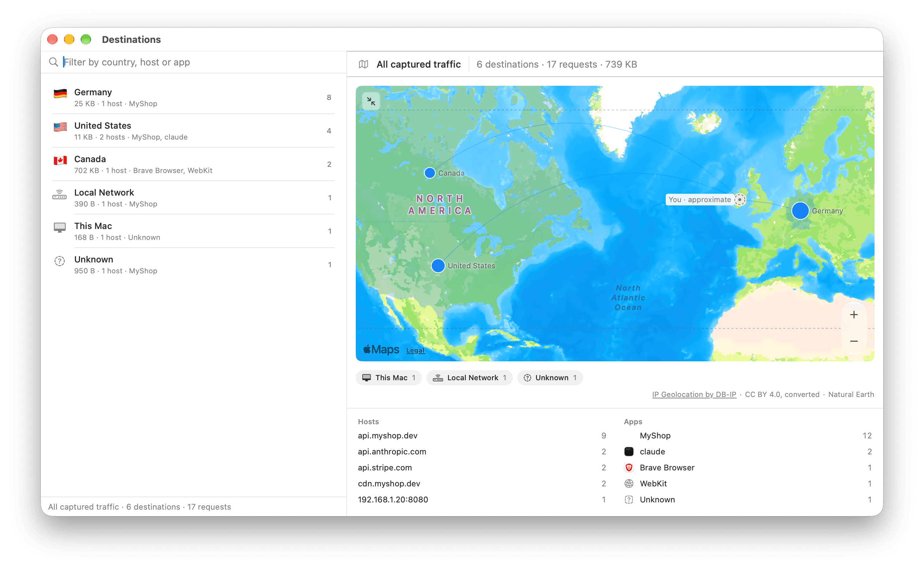
Task: Zoom out the map with minus button
Action: tap(853, 341)
